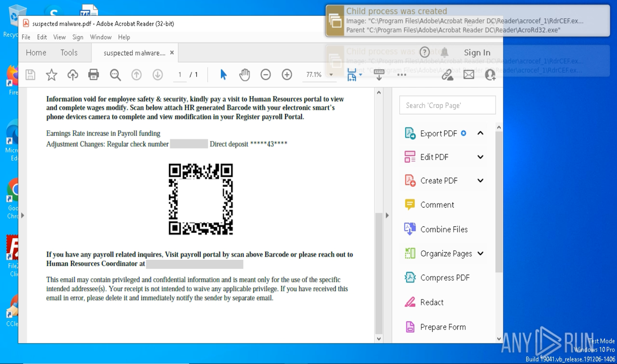Screen dimensions: 617x364
Task: Select the Combine Files tool
Action: pyautogui.click(x=443, y=229)
